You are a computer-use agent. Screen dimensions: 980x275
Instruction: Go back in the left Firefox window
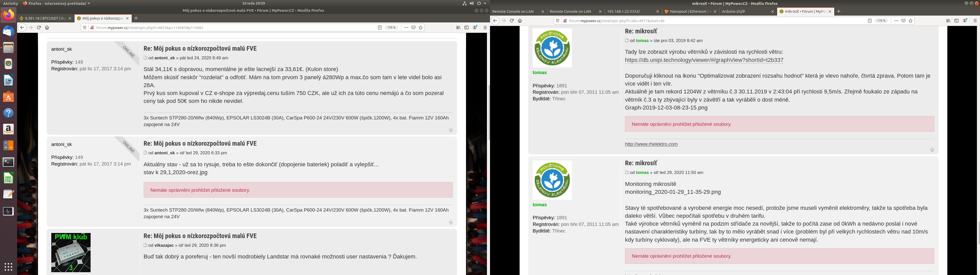tap(22, 28)
